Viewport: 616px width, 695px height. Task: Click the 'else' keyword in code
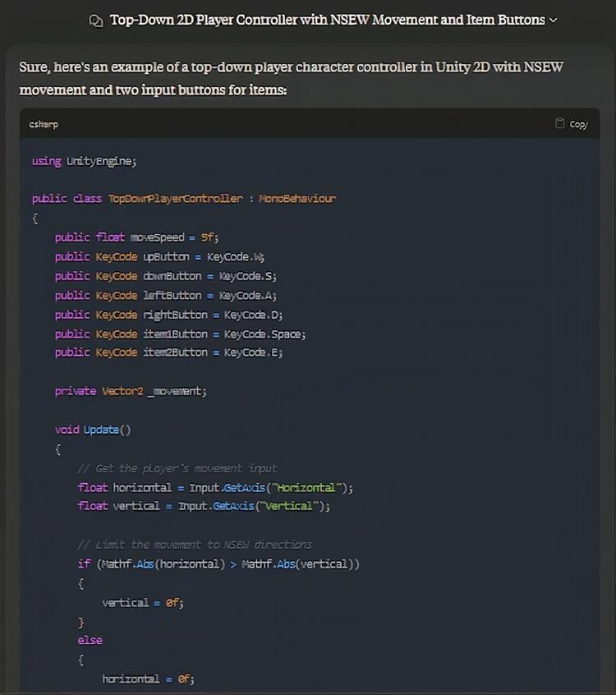tap(90, 640)
